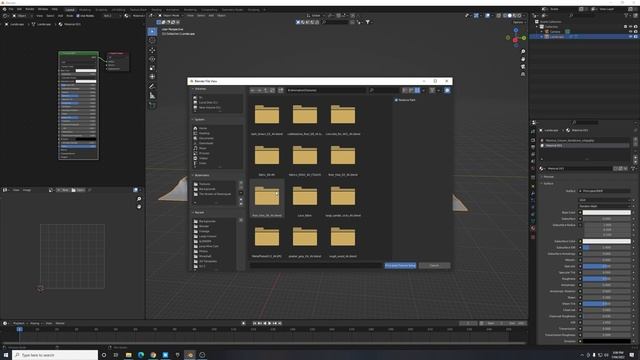Switch to the UV Editing workspace tab

point(118,9)
